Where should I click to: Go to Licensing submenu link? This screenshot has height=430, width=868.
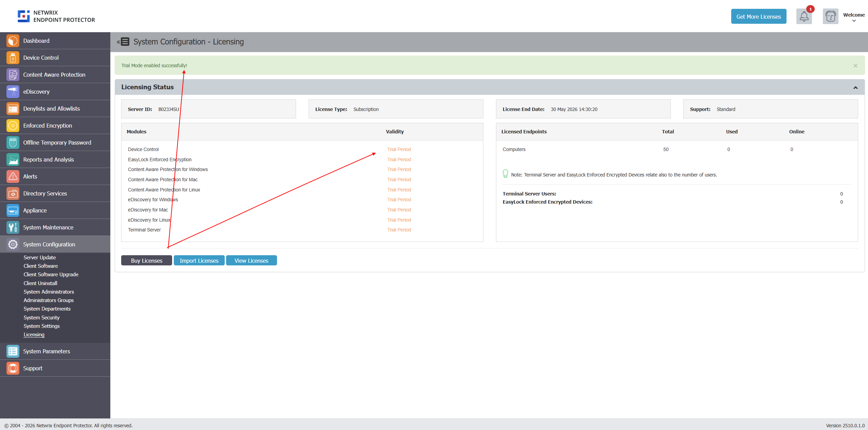tap(34, 335)
